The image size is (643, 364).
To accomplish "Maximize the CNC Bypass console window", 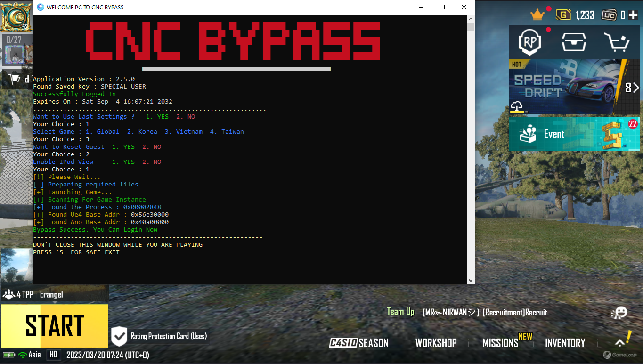I will [x=442, y=7].
